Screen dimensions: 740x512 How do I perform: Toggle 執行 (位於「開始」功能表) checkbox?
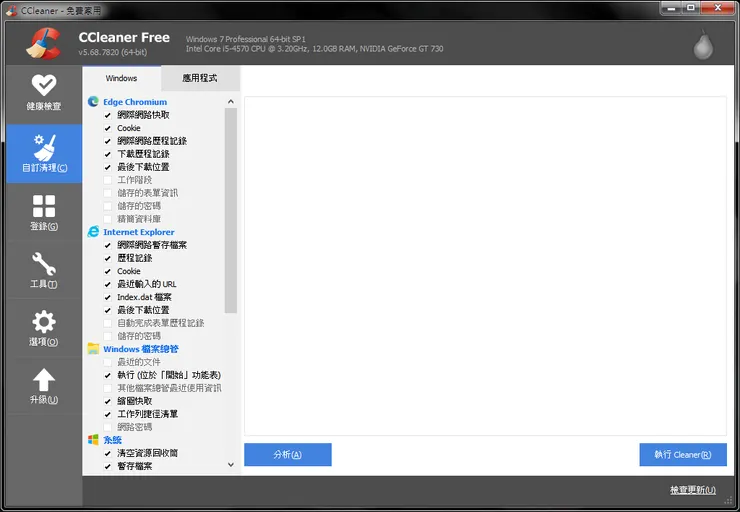pyautogui.click(x=108, y=375)
